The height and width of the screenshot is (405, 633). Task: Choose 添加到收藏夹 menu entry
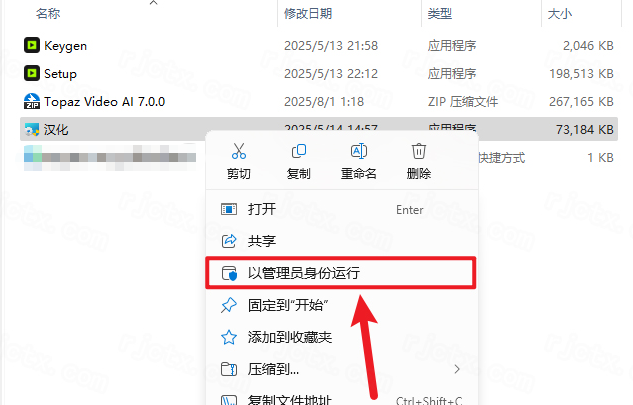coord(342,337)
